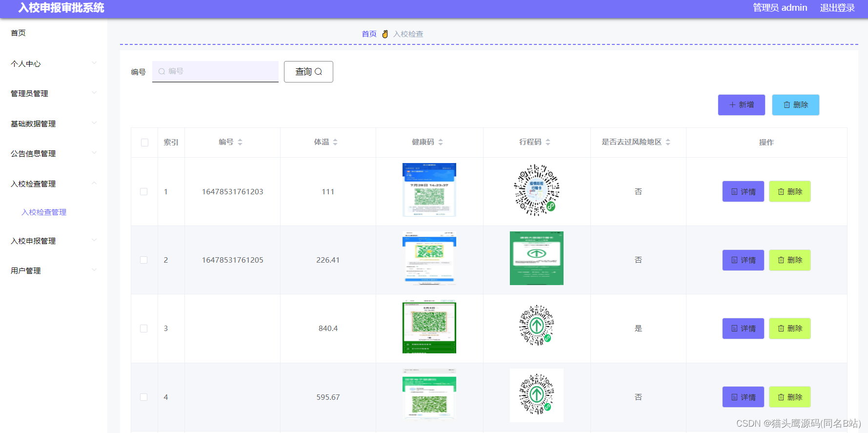Screen dimensions: 868x433
Task: Click the blue 删除 batch delete button
Action: pos(795,105)
